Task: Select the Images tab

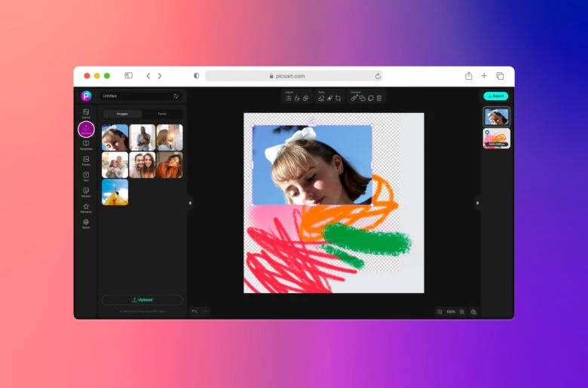Action: pyautogui.click(x=121, y=114)
